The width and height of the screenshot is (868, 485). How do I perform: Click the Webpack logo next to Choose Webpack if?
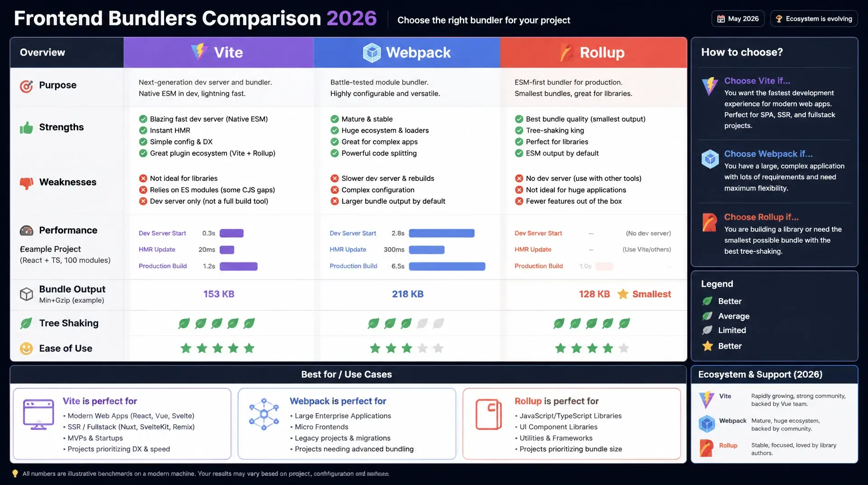click(710, 159)
